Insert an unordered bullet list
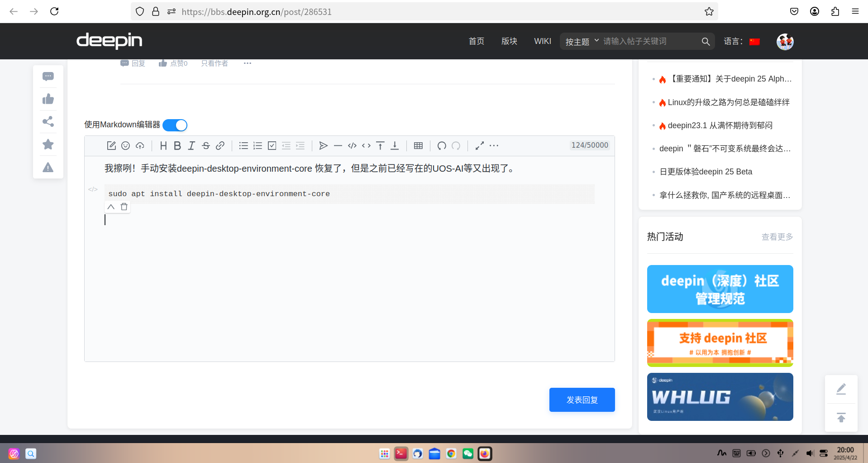The height and width of the screenshot is (463, 868). 243,145
